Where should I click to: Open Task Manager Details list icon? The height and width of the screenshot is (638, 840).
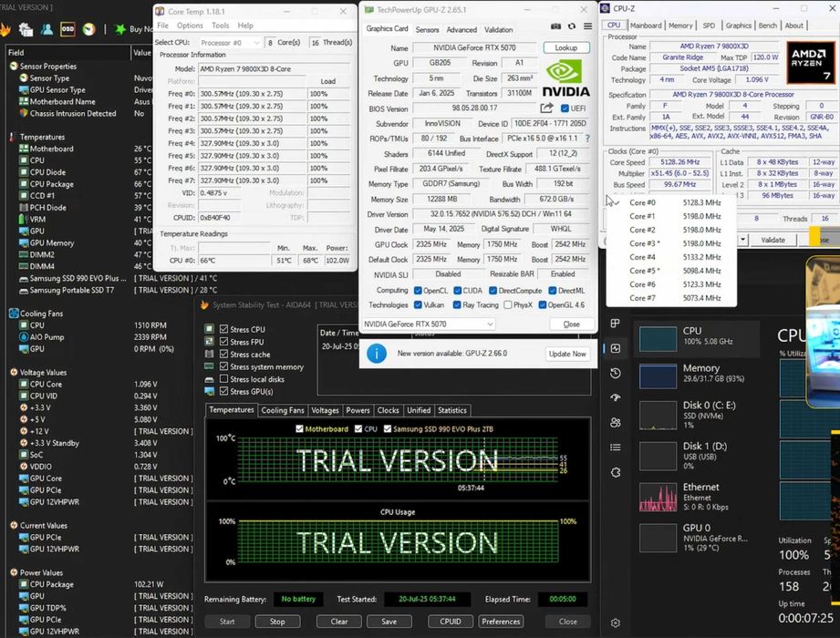pyautogui.click(x=616, y=448)
